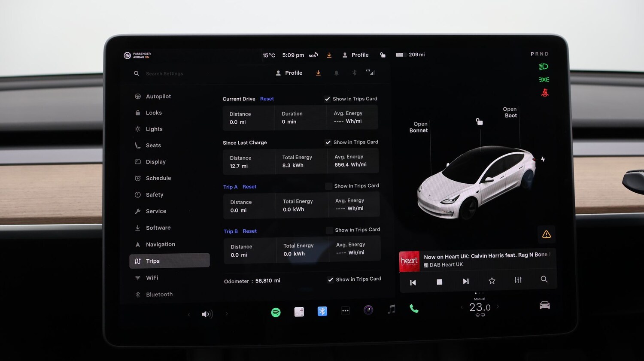
Task: Open the phone app from the dock
Action: [413, 309]
